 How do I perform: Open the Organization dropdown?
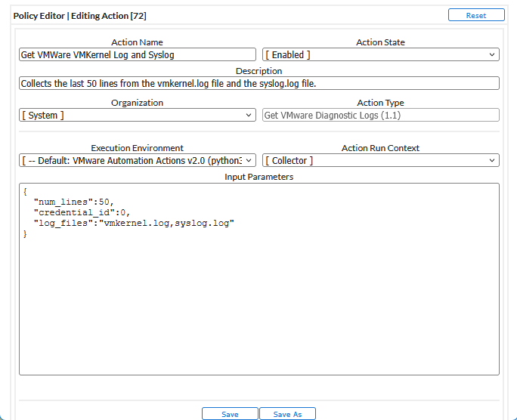[138, 116]
